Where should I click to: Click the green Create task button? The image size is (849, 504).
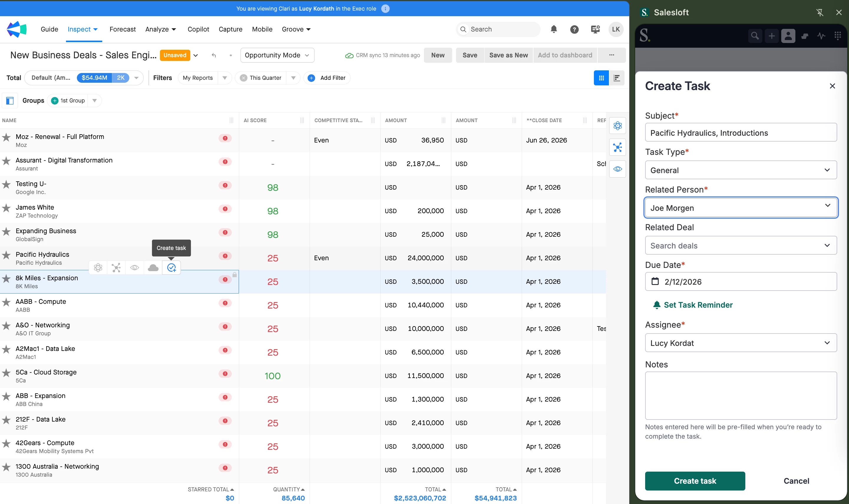click(x=695, y=480)
